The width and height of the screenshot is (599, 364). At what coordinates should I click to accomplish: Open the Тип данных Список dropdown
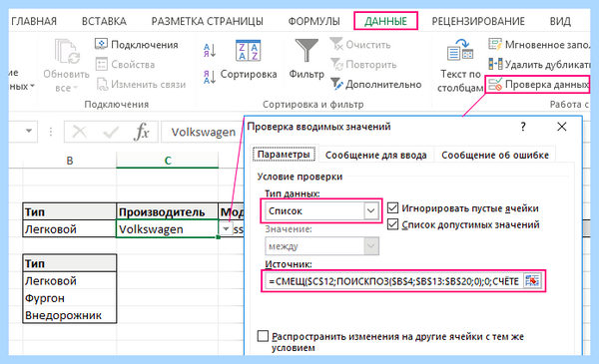coord(370,210)
